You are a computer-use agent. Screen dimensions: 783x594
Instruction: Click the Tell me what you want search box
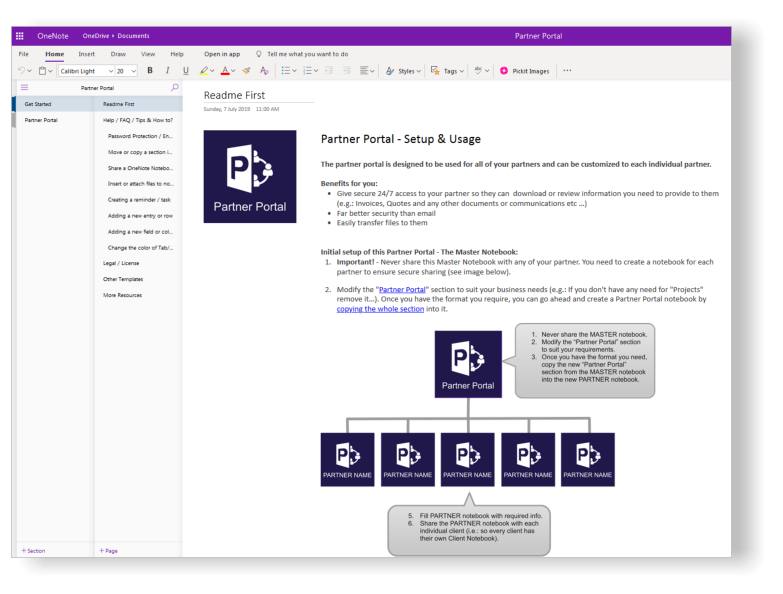(x=302, y=54)
